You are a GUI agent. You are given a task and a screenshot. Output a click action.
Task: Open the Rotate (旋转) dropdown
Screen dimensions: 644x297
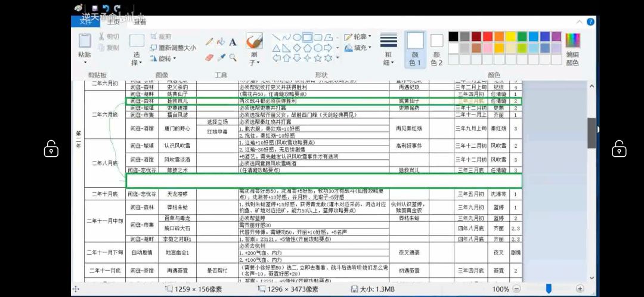pyautogui.click(x=163, y=58)
